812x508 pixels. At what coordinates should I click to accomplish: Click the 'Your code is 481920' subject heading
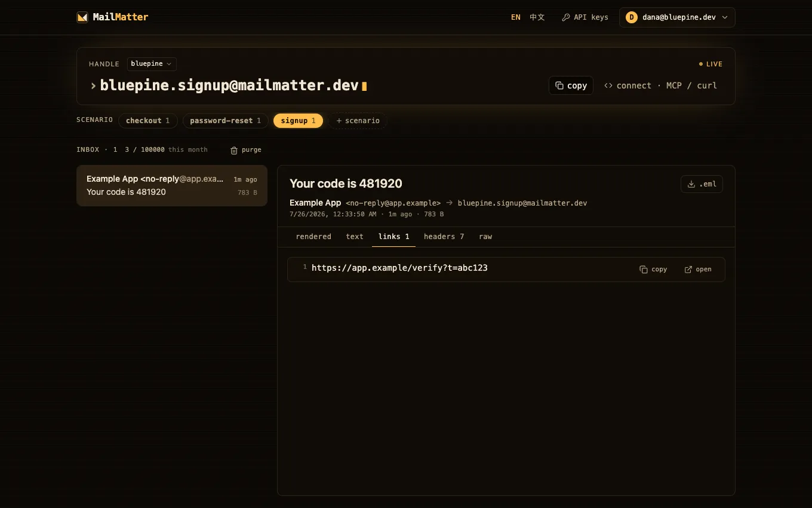pos(346,183)
